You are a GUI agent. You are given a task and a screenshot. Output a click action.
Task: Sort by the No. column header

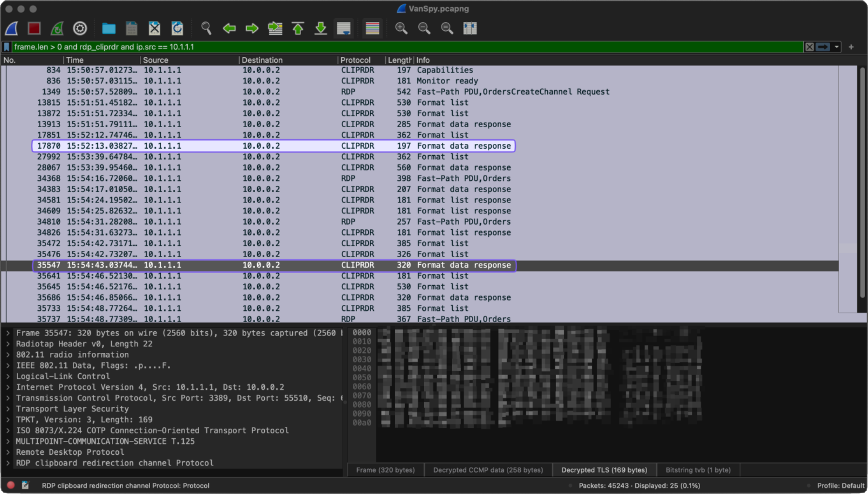click(x=32, y=60)
